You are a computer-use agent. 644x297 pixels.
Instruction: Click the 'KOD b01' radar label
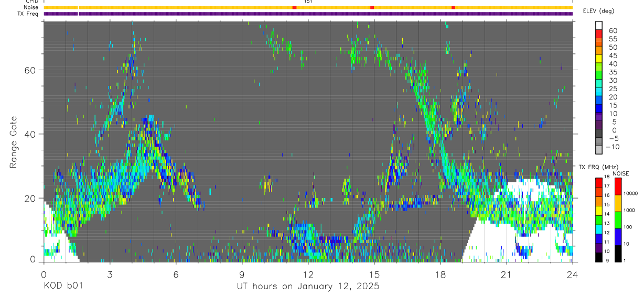(x=62, y=286)
